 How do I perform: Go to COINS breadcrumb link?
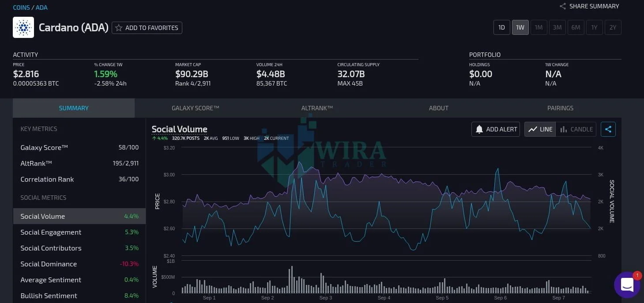(22, 7)
